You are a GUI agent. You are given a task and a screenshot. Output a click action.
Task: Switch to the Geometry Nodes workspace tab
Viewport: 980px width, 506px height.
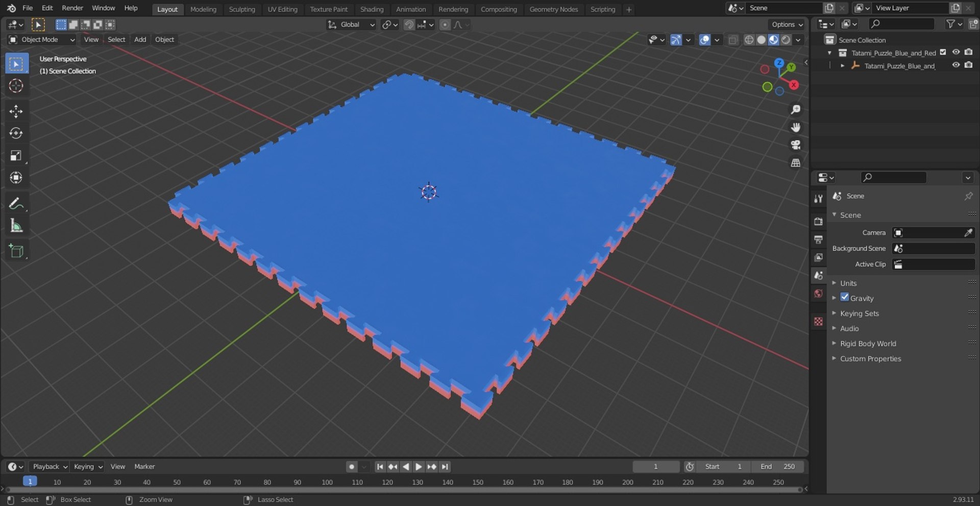point(554,9)
